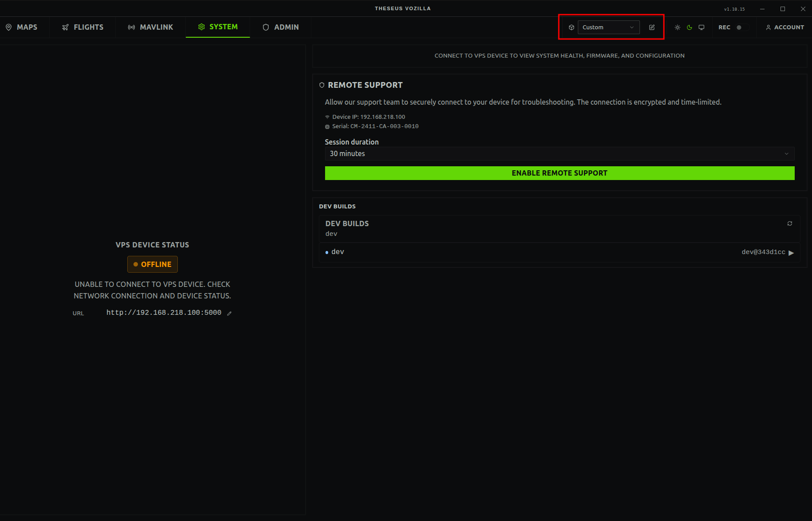Refresh the Dev Builds list
Image resolution: width=812 pixels, height=521 pixels.
(789, 223)
